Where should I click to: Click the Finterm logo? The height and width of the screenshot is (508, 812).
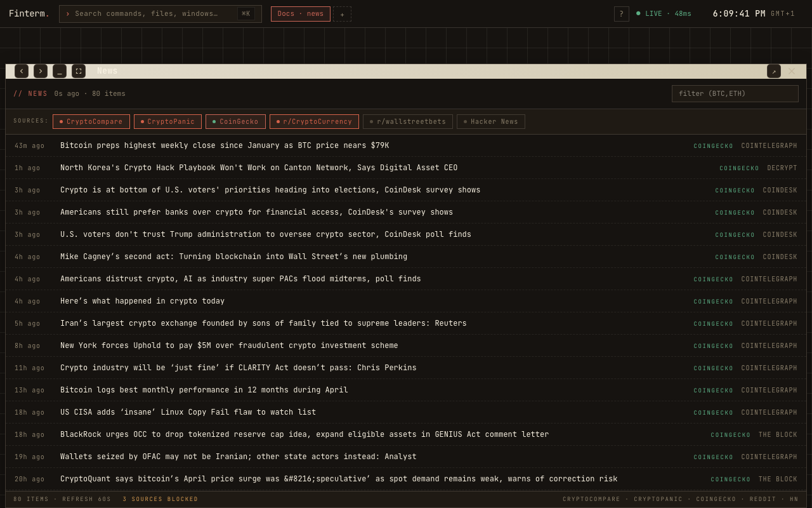click(29, 14)
